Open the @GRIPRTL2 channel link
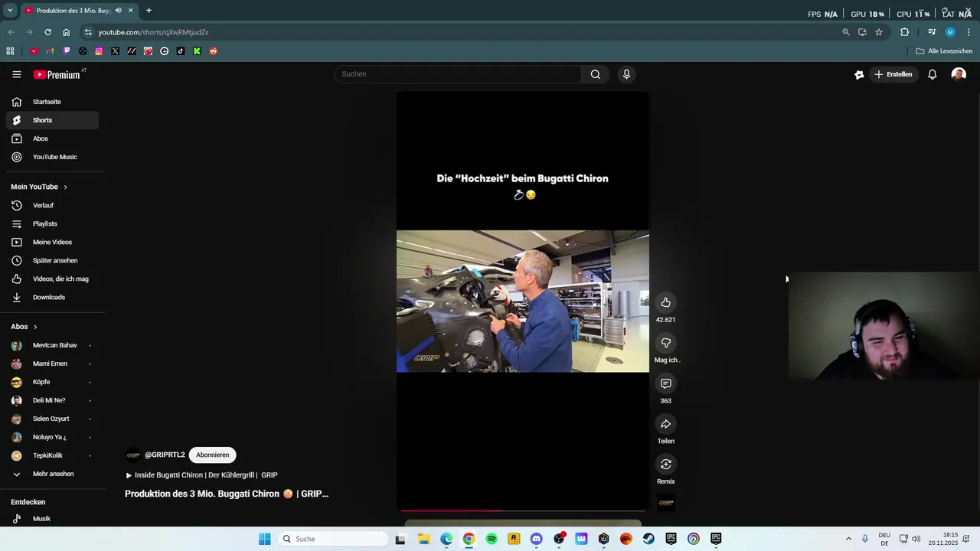980x551 pixels. tap(165, 455)
